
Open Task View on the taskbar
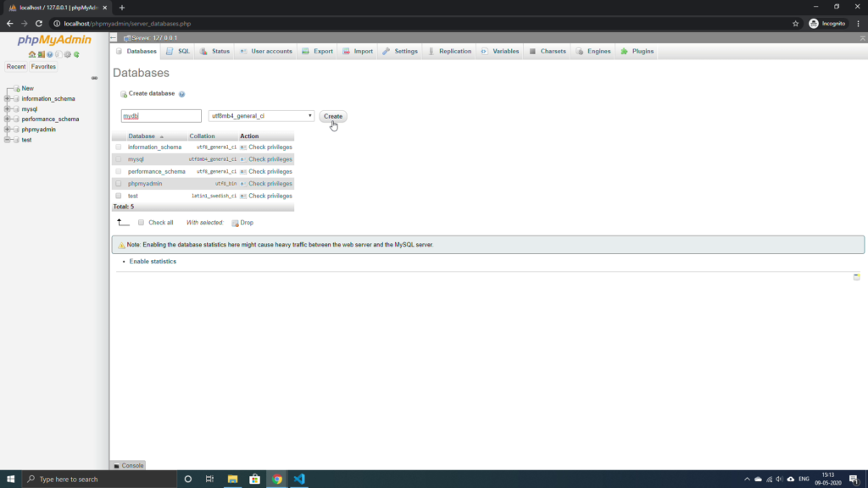(x=210, y=480)
